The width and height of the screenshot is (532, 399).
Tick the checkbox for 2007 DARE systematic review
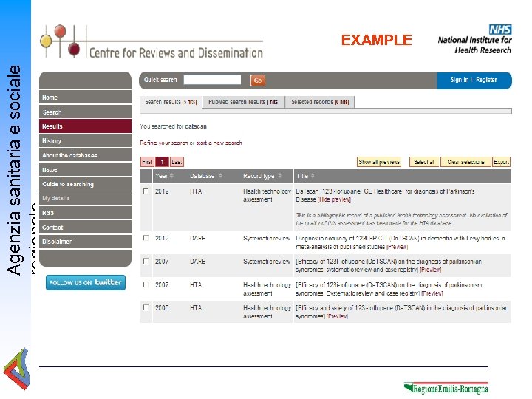point(146,261)
